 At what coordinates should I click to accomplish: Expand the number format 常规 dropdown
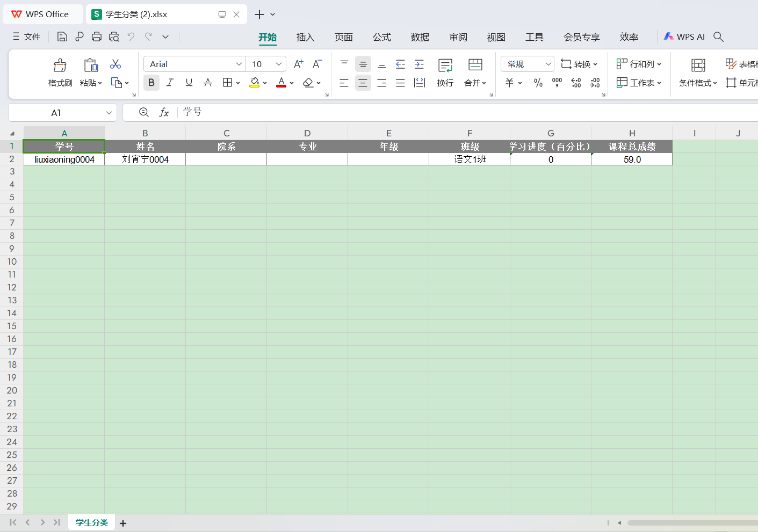pyautogui.click(x=548, y=64)
